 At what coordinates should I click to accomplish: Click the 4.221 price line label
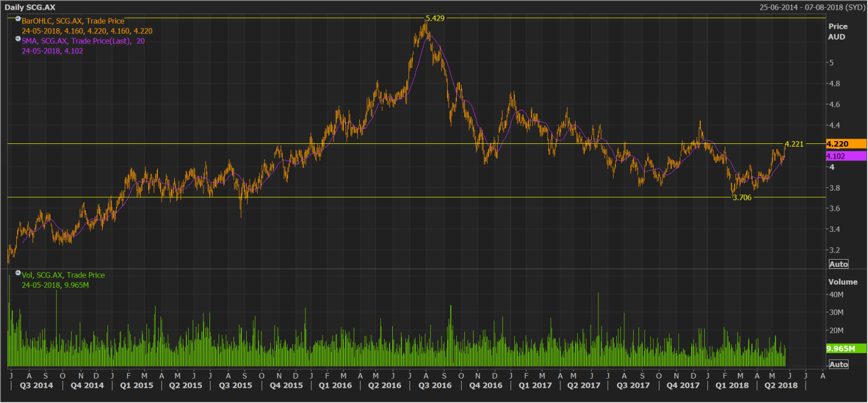click(794, 144)
